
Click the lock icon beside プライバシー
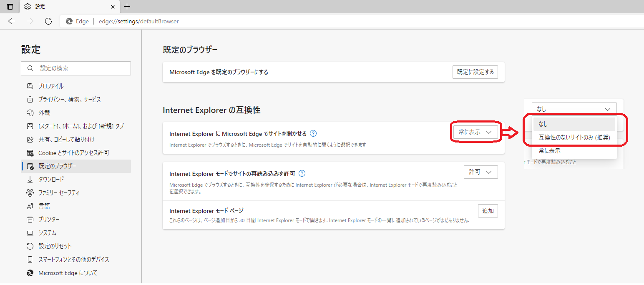point(30,100)
